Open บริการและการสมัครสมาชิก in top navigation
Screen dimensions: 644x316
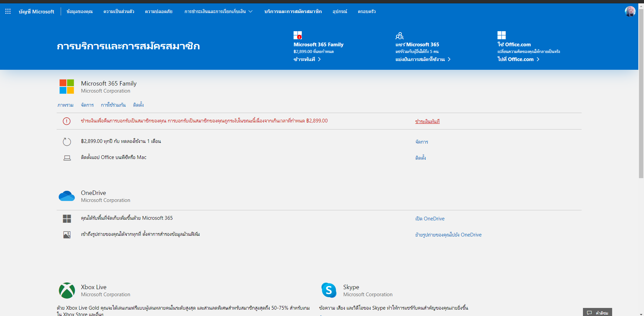[x=293, y=11]
